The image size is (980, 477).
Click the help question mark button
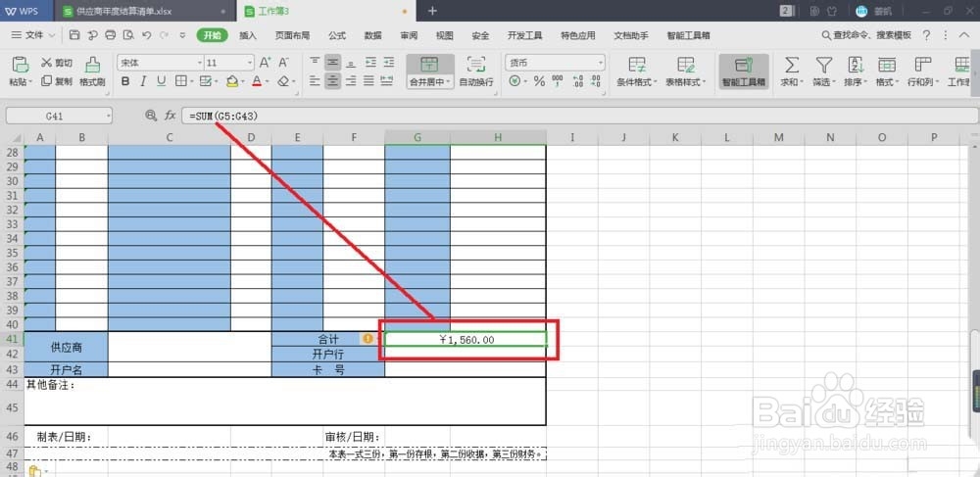point(926,35)
